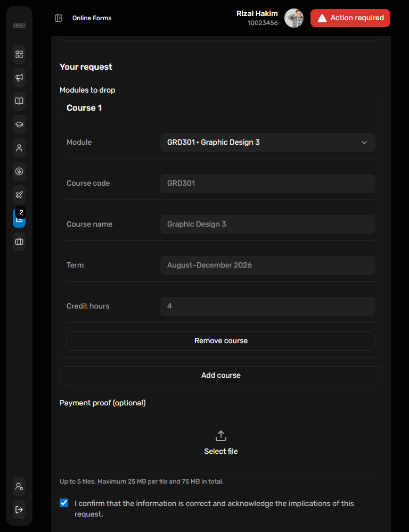Open the Module dropdown showing GRD301
The width and height of the screenshot is (409, 532).
(x=268, y=143)
